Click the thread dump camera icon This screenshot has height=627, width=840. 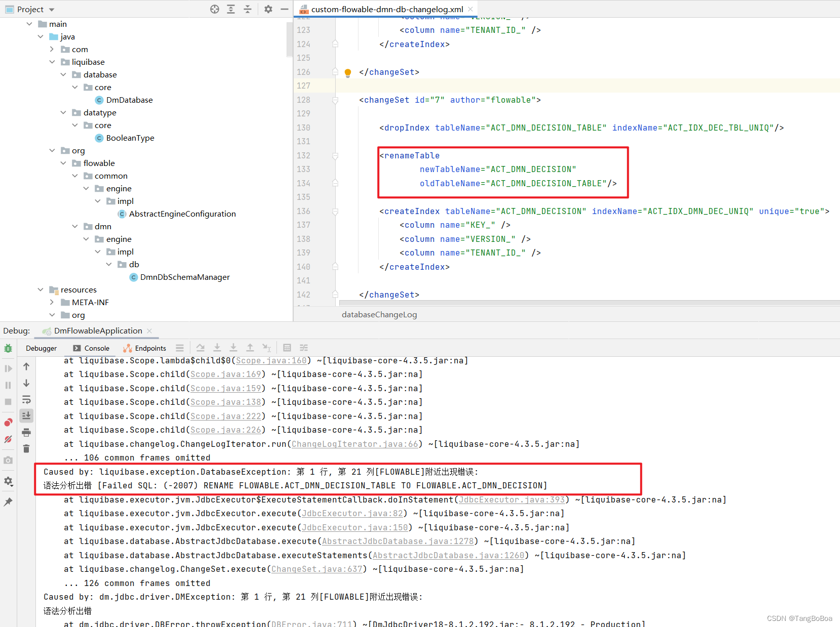click(x=8, y=460)
